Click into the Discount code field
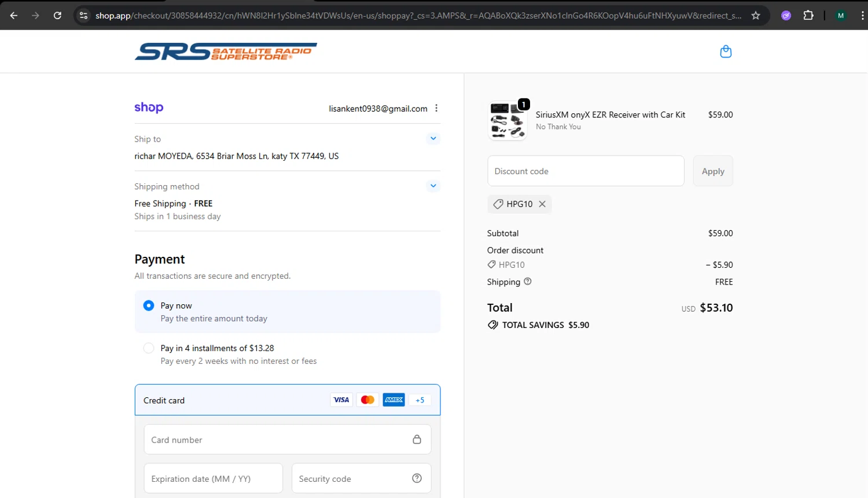 [586, 171]
